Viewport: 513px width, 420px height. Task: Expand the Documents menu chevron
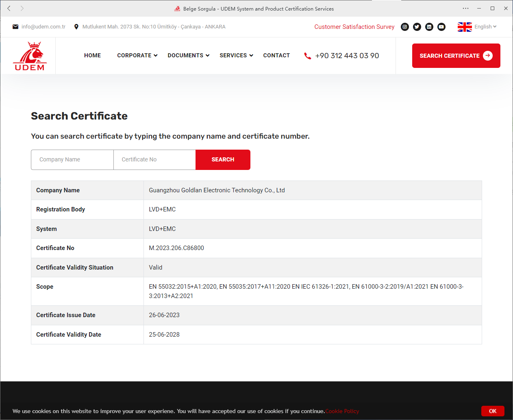[x=208, y=56]
